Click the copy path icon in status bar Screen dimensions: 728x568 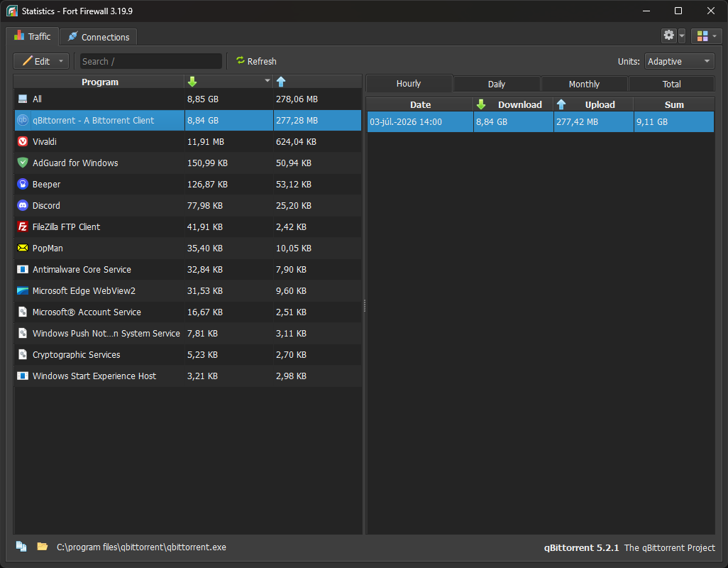(x=21, y=547)
